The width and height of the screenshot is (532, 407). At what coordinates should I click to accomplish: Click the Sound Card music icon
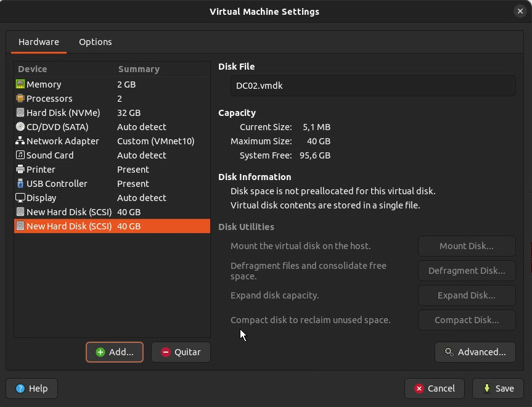tap(20, 155)
